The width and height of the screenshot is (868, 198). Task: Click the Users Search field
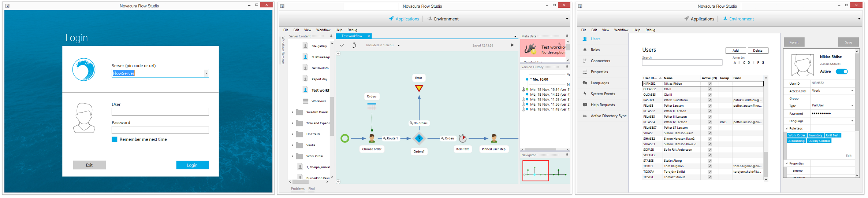(682, 63)
